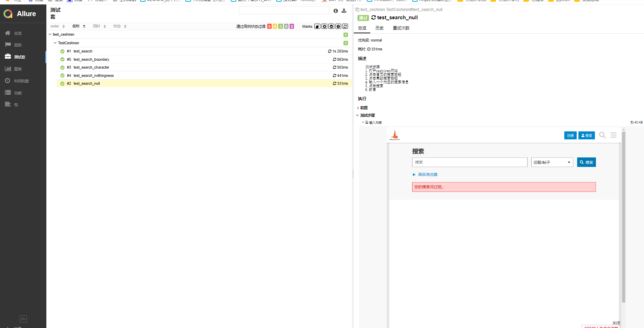Expand 高级筛选器 in screenshot
The width and height of the screenshot is (644, 328).
pyautogui.click(x=425, y=175)
